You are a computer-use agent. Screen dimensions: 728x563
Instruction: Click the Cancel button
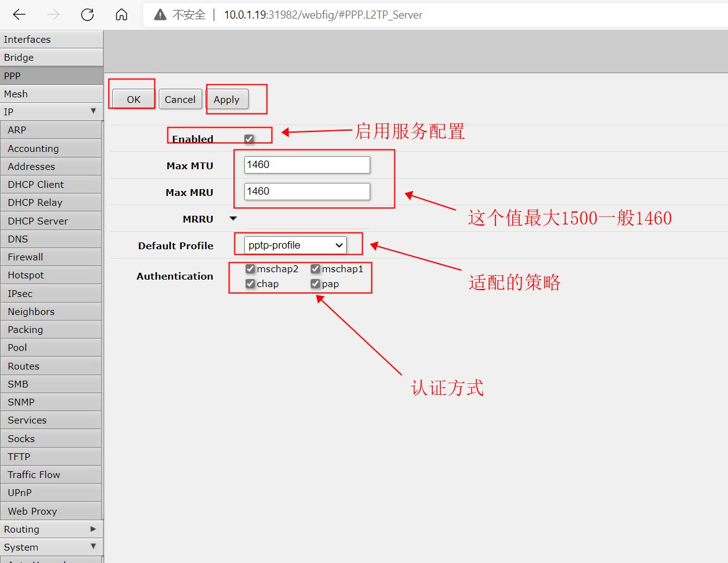[180, 100]
